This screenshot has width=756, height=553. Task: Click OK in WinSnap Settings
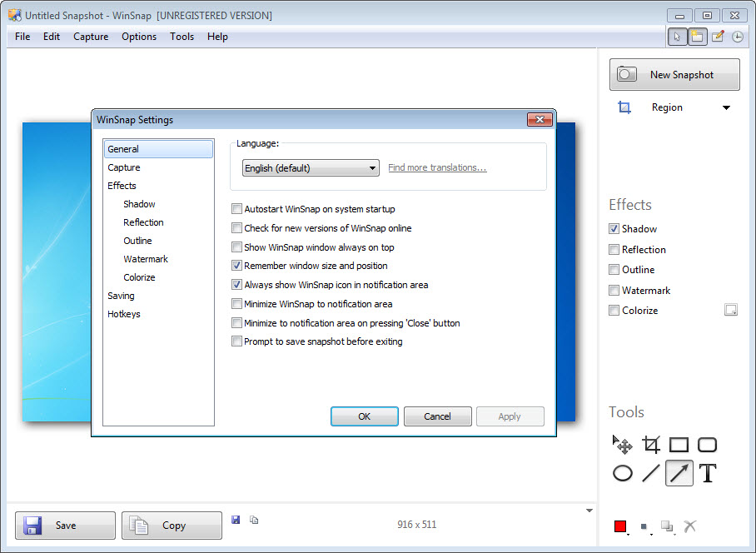(365, 416)
